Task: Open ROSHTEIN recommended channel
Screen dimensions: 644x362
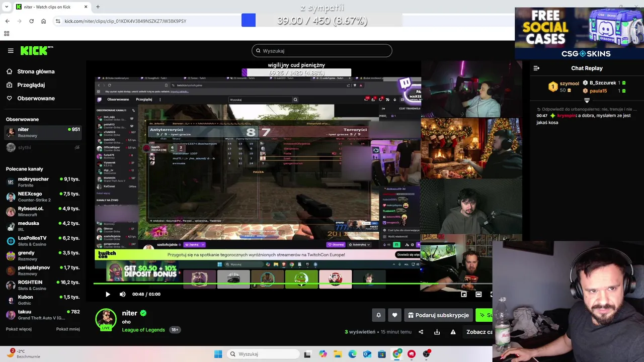Action: [43, 285]
